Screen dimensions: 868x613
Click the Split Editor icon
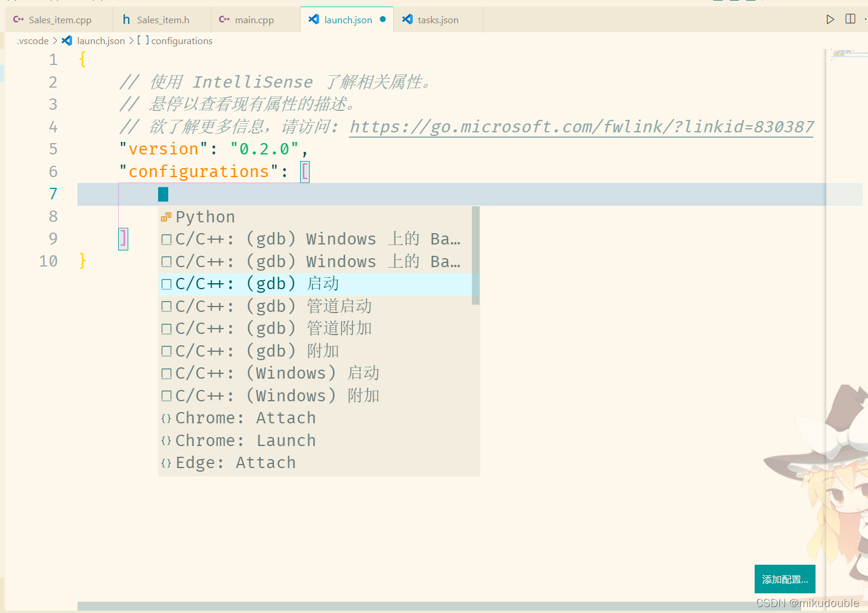[851, 19]
